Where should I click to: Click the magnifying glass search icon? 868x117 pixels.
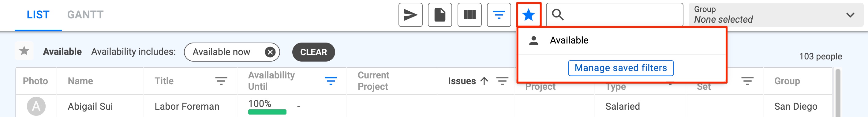click(557, 15)
